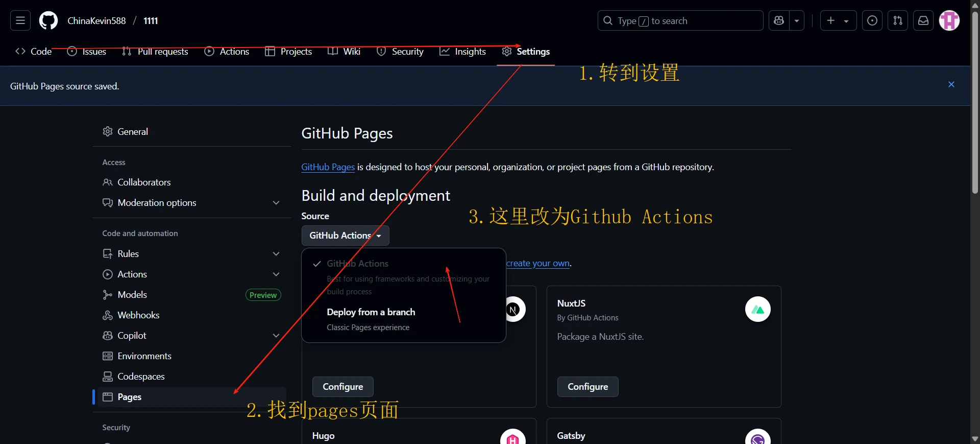
Task: Expand the Rules sidebar section
Action: [x=276, y=254]
